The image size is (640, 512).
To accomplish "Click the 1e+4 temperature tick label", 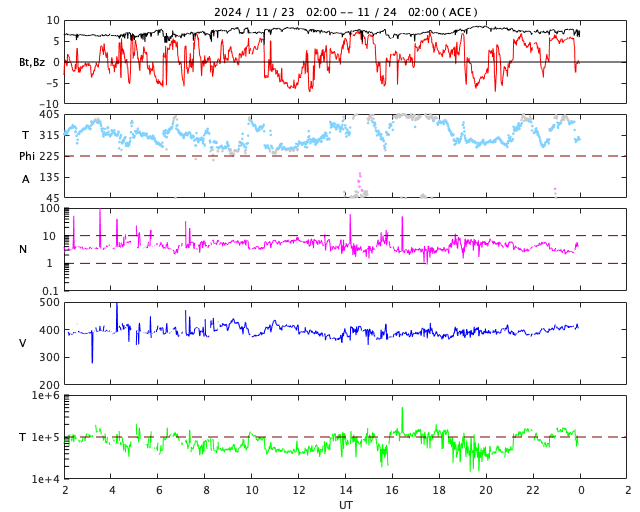I will pos(46,479).
